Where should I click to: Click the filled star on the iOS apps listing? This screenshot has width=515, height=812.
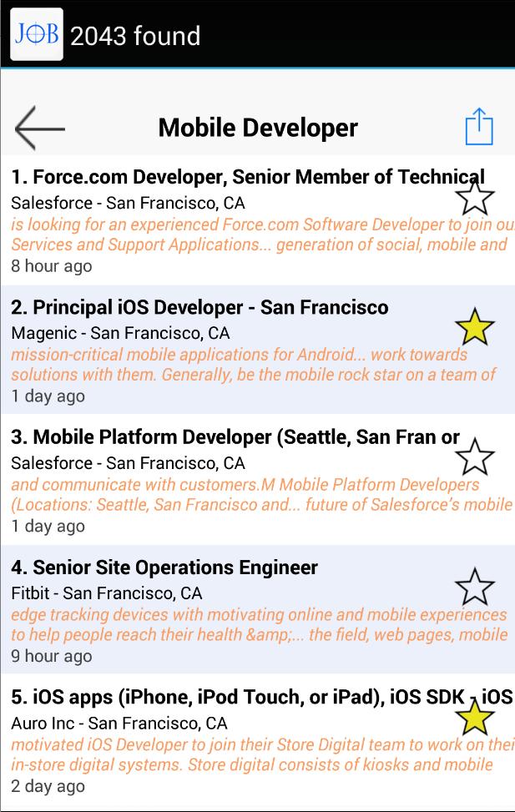475,716
